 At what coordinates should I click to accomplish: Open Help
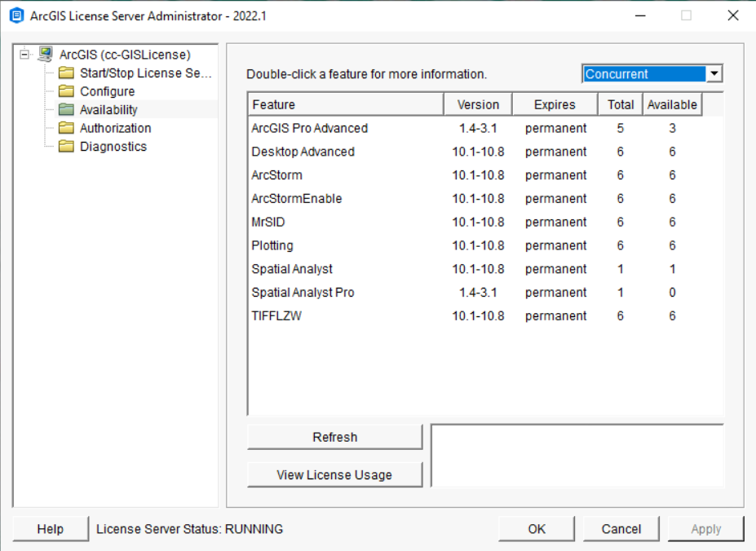(x=51, y=528)
